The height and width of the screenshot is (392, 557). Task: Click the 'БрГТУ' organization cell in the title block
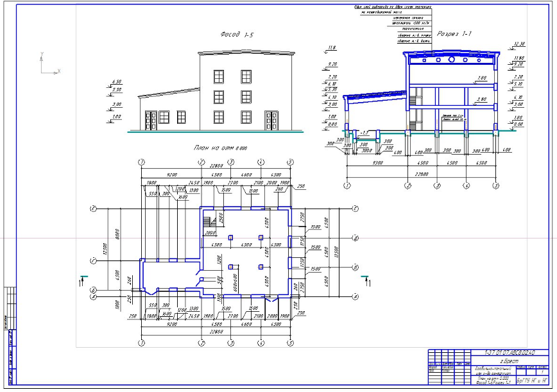pos(532,380)
